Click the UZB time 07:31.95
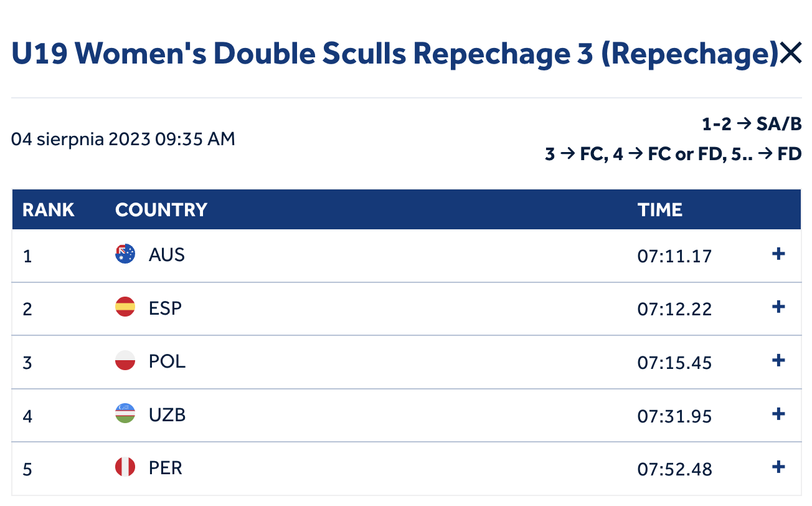Image resolution: width=812 pixels, height=506 pixels. click(674, 416)
